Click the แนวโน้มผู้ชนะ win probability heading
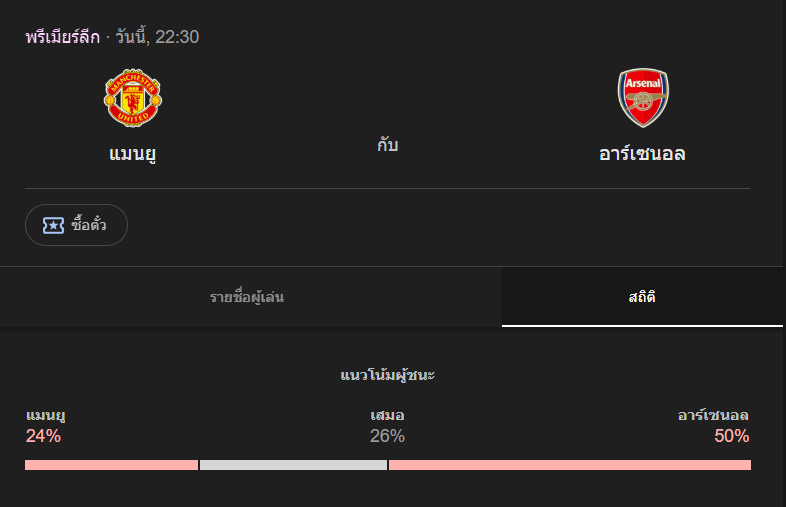This screenshot has height=507, width=786. (387, 375)
